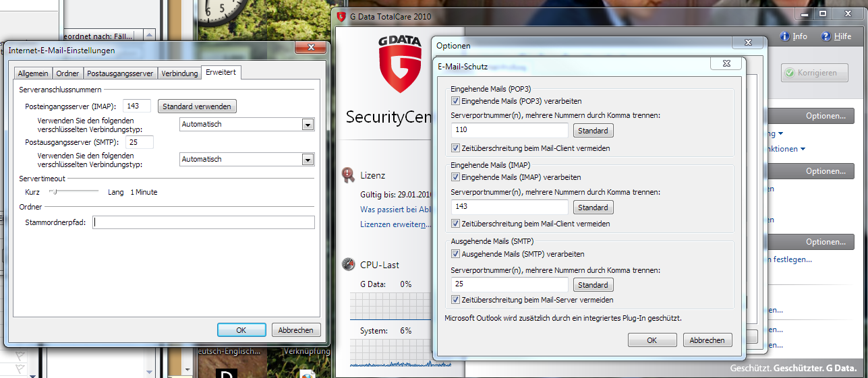Click the 'Geschützt. Geschützter. G Data.' slogan
Viewport: 868px width, 378px height.
point(793,369)
